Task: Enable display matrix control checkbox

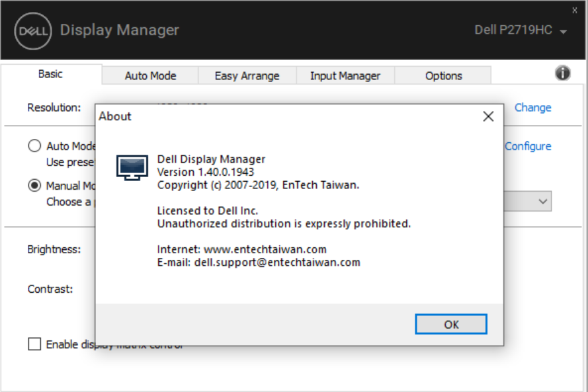Action: (34, 344)
